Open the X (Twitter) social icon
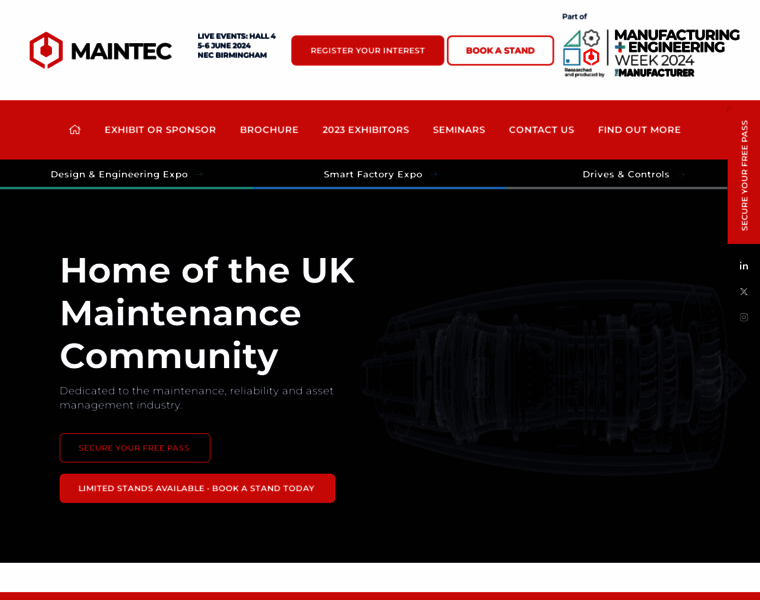Screen dimensions: 760x600 [744, 291]
